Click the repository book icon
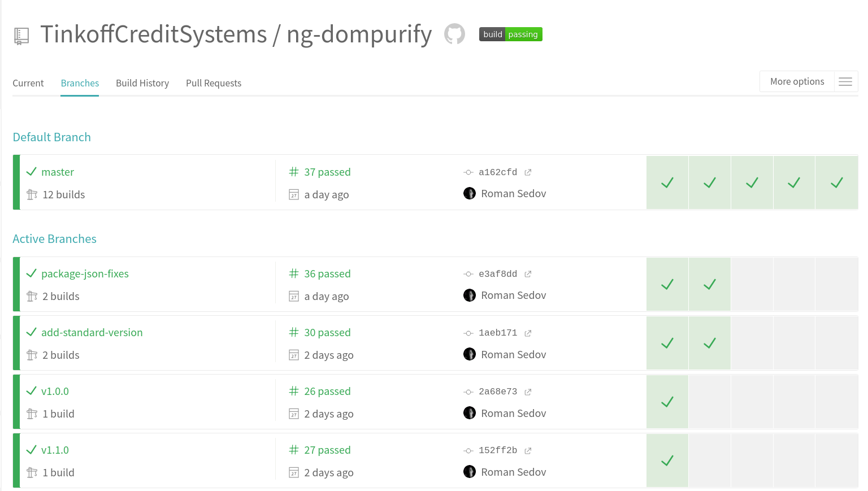 click(21, 36)
